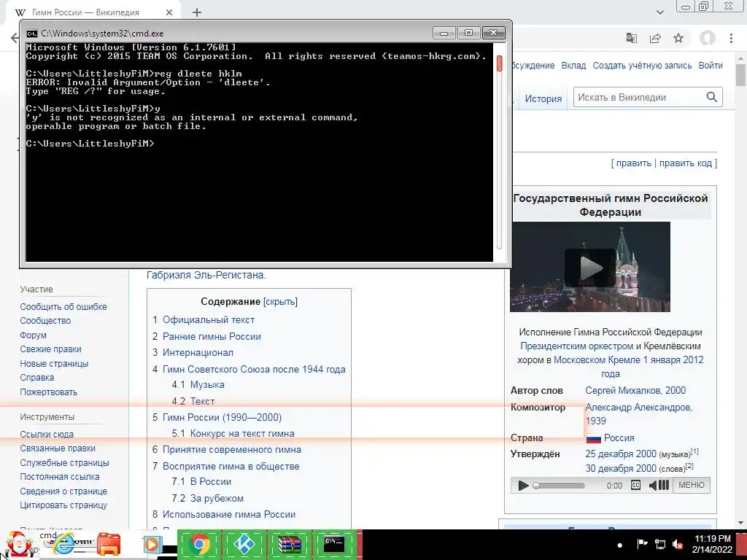Open the Сообщить об ошибке sidebar link

[x=63, y=307]
